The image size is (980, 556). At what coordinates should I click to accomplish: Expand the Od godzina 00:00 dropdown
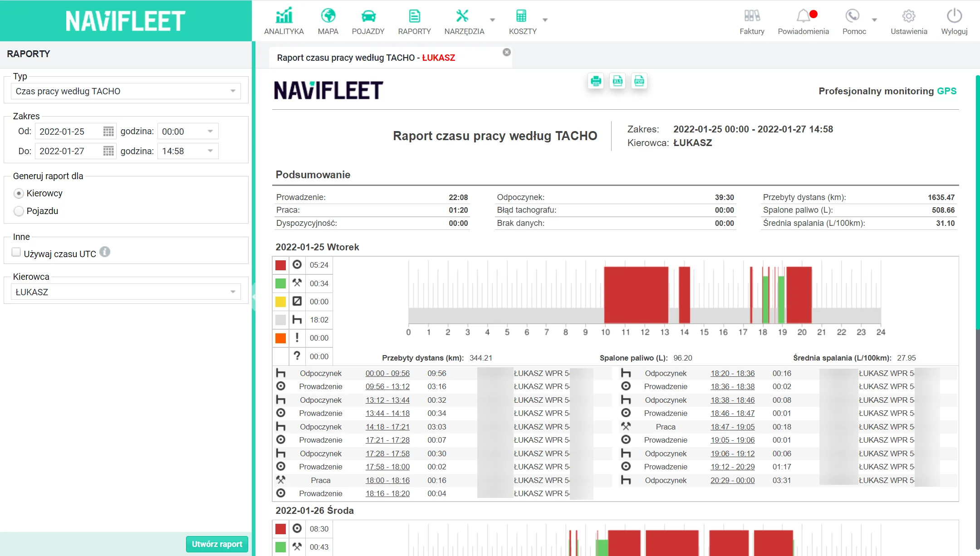point(188,132)
